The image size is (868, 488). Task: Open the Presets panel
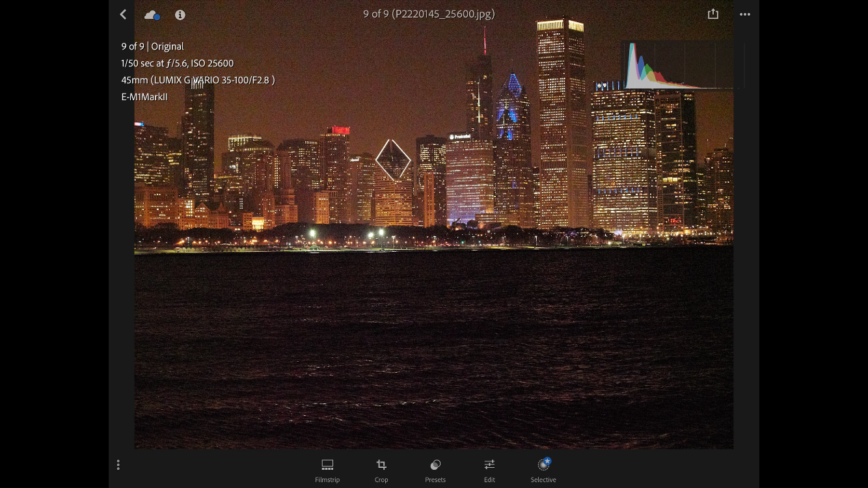pyautogui.click(x=435, y=470)
